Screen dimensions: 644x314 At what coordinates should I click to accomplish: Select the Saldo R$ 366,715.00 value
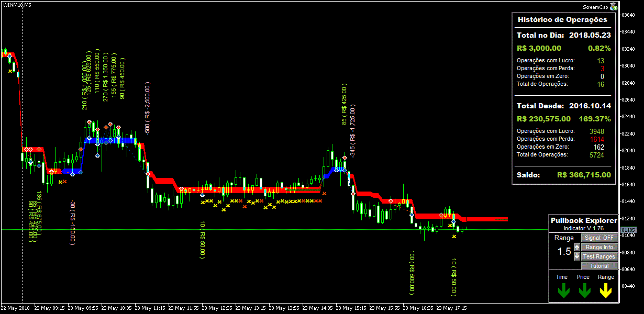pos(584,175)
